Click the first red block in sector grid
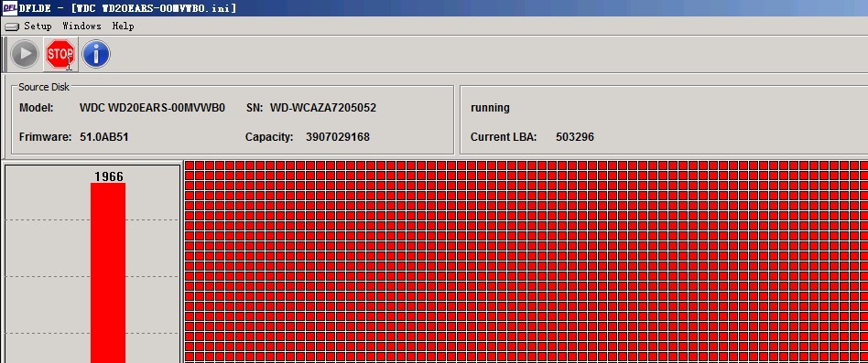868x363 pixels. (190, 165)
